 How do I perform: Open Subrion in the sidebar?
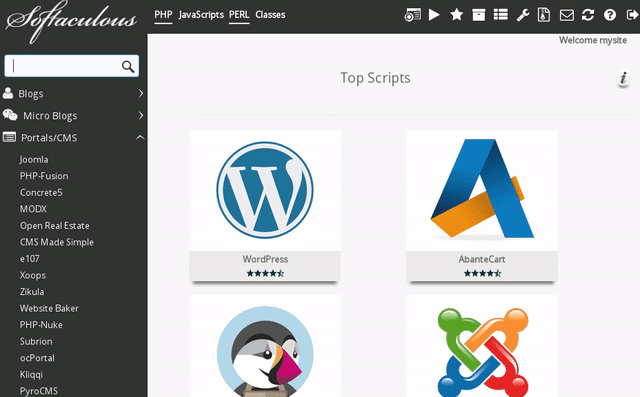[36, 342]
